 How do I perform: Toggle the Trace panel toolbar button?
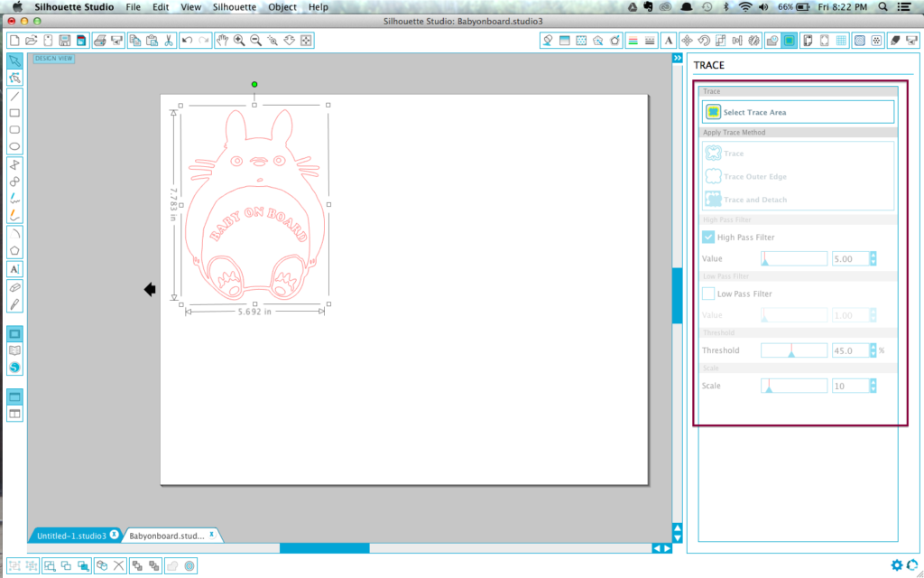(x=789, y=41)
